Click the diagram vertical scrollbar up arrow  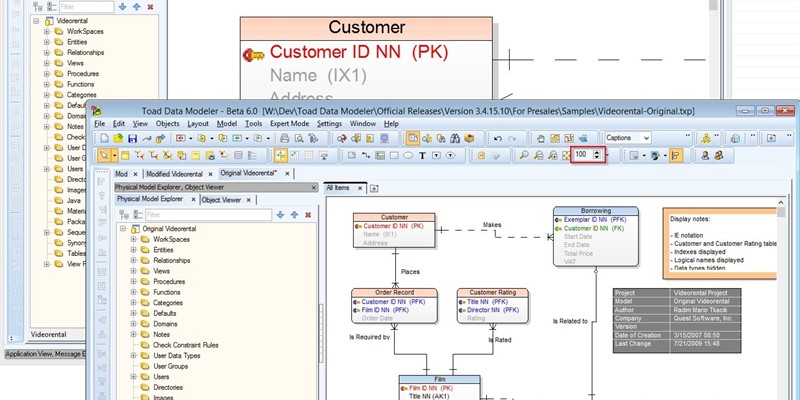pos(781,203)
